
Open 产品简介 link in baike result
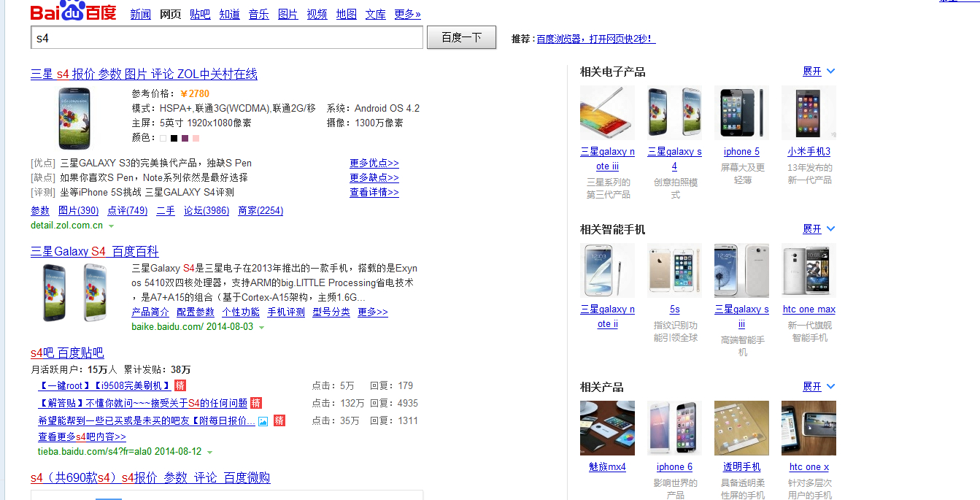click(x=150, y=312)
